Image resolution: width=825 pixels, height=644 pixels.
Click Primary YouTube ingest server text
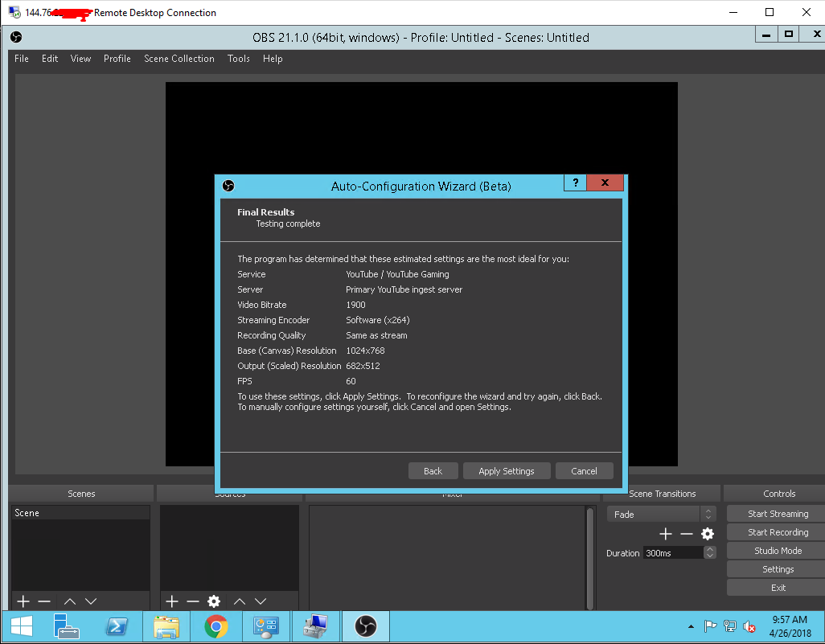[x=404, y=289]
